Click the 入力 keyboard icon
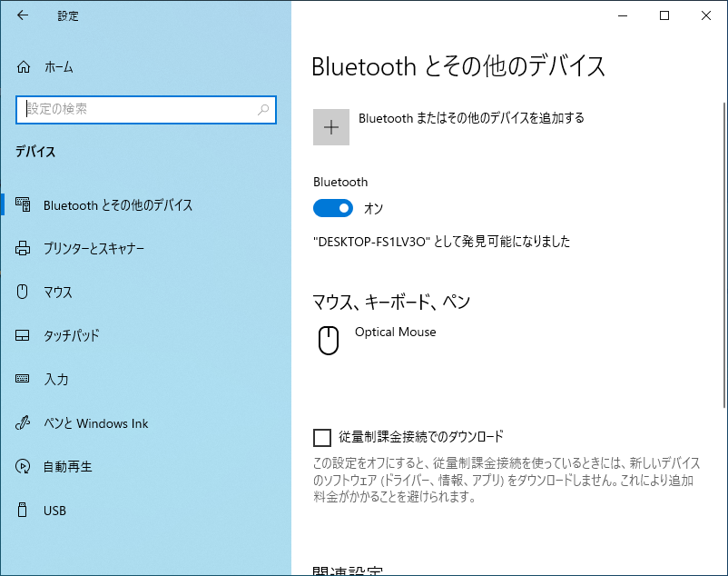Viewport: 728px width, 576px height. click(23, 379)
